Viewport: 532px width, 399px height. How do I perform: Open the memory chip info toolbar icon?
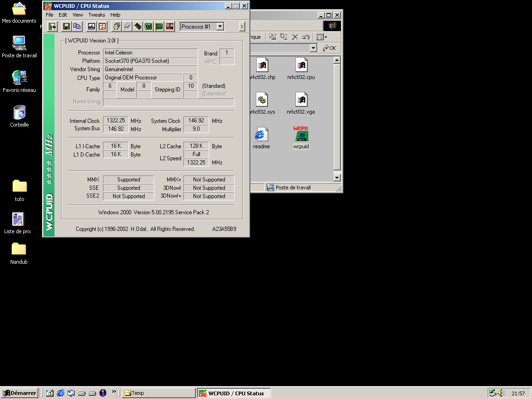(138, 26)
